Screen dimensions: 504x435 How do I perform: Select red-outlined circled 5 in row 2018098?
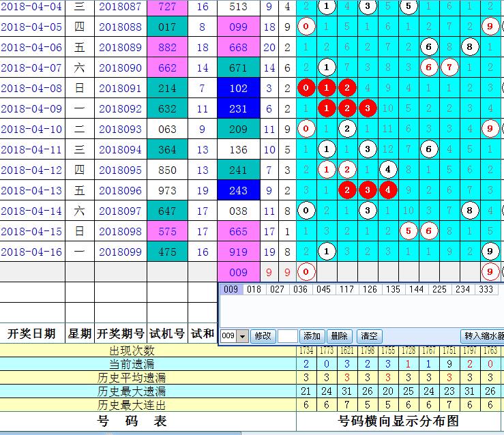409,232
